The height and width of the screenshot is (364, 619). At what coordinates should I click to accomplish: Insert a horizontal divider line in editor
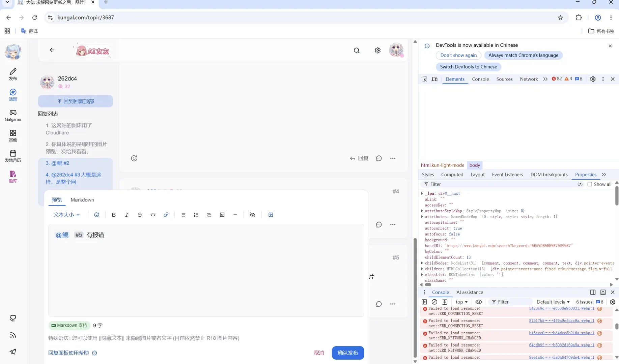click(235, 215)
